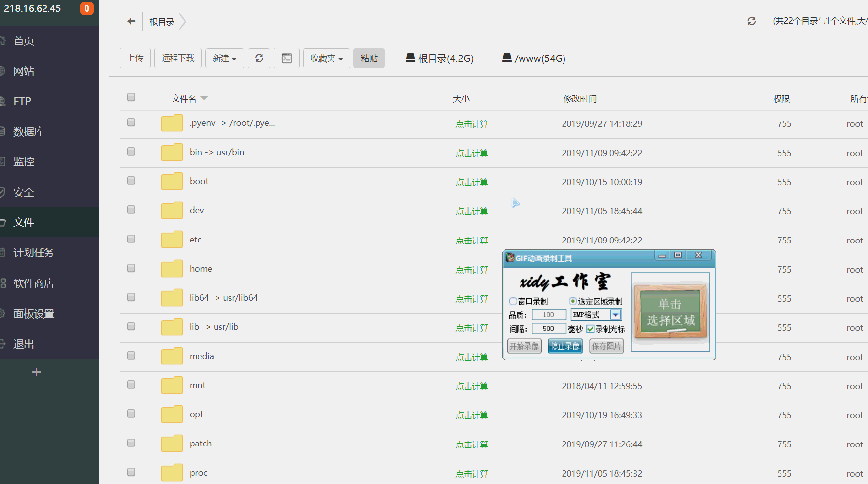Open the lib64 -> usr/lib64 folder name
868x484 pixels.
point(223,298)
